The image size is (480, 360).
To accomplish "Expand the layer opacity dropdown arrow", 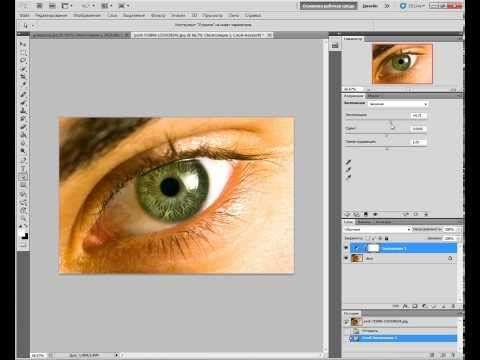I will [458, 229].
